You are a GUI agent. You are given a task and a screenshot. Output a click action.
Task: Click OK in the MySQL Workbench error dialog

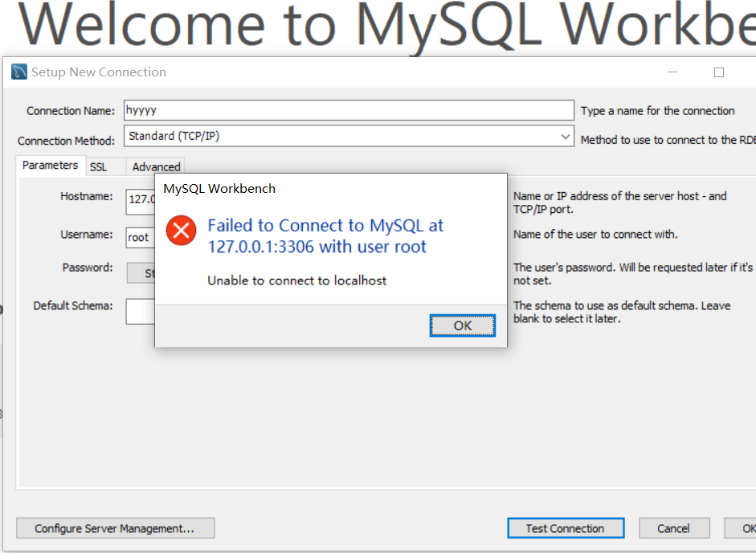[x=463, y=326]
